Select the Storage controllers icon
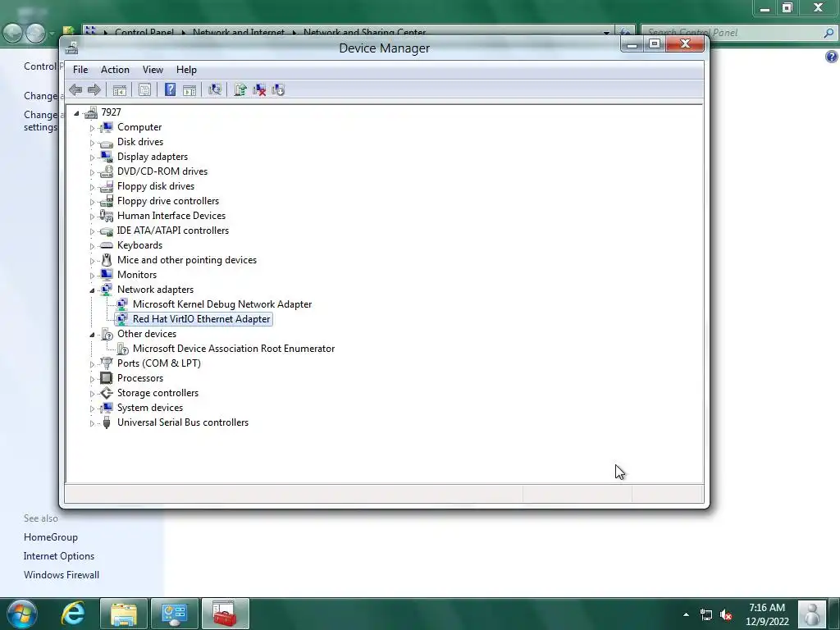 [107, 393]
